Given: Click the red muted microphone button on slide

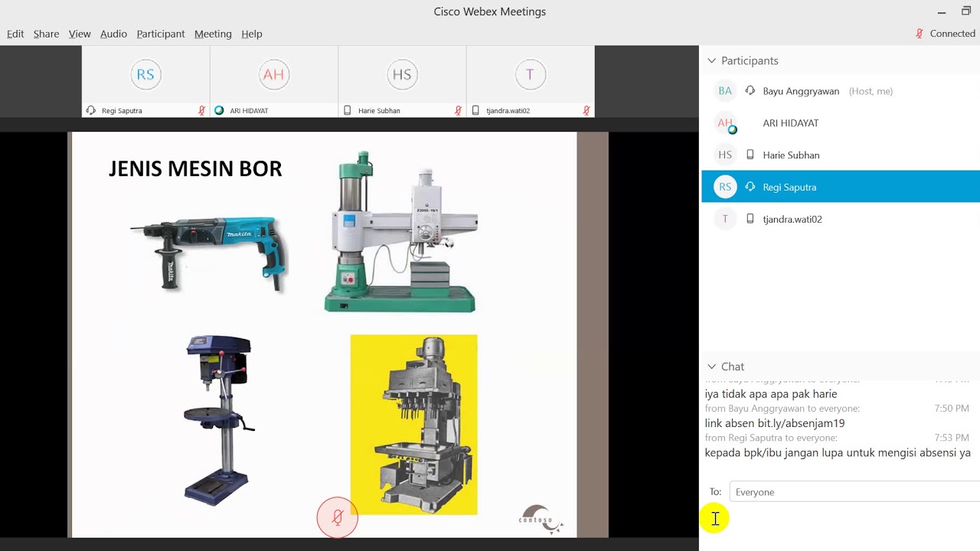Looking at the screenshot, I should coord(338,517).
